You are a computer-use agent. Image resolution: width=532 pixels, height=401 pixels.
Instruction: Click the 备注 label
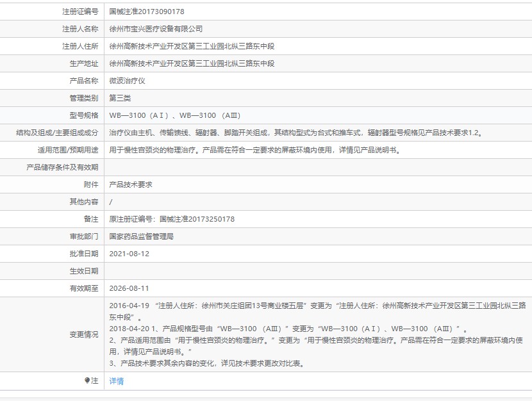tap(91, 219)
